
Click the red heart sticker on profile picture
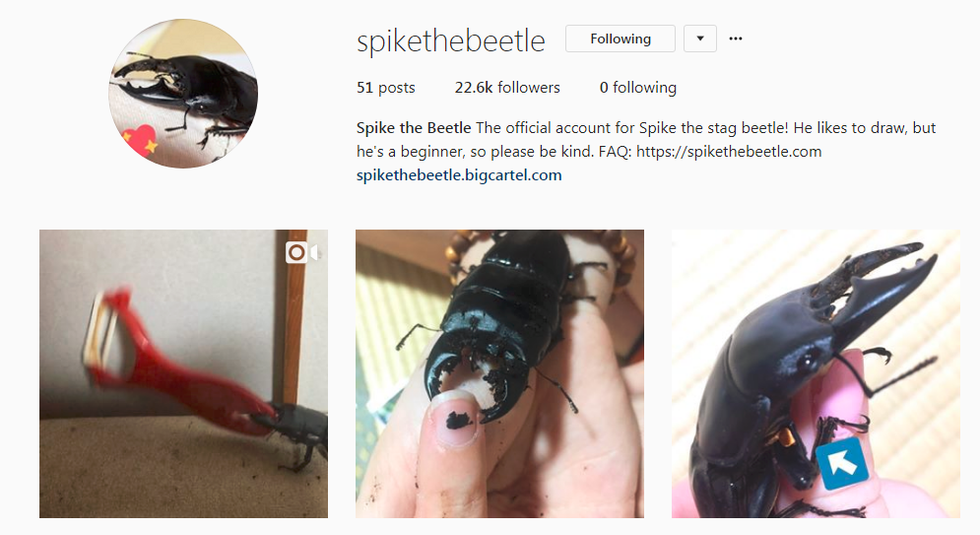[140, 140]
